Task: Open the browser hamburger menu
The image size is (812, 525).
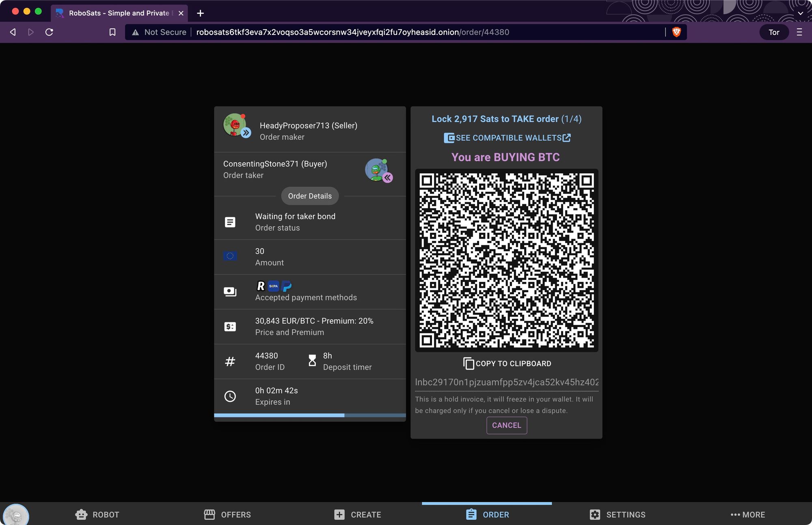Action: [799, 32]
